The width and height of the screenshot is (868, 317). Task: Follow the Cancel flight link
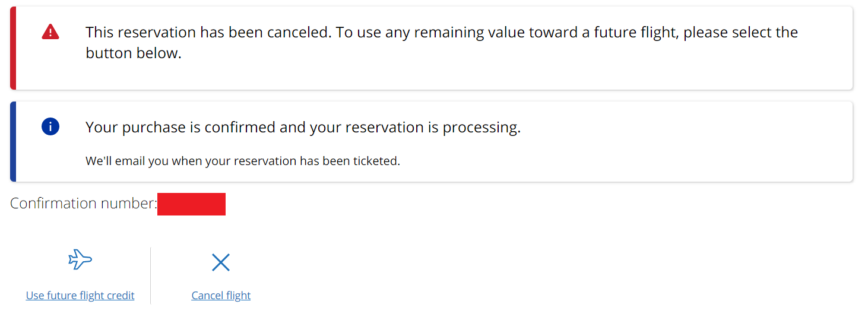pos(221,295)
